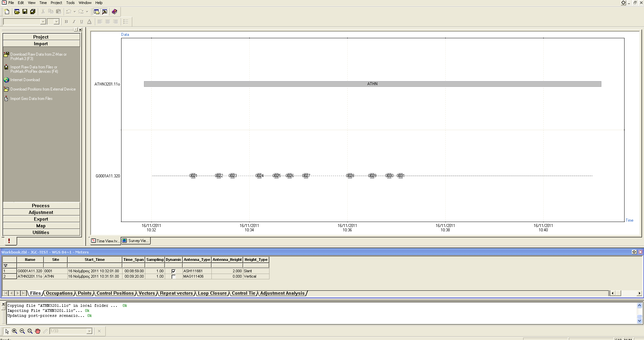The height and width of the screenshot is (340, 644).
Task: Click the X icon beside the scale dropdown
Action: [99, 331]
